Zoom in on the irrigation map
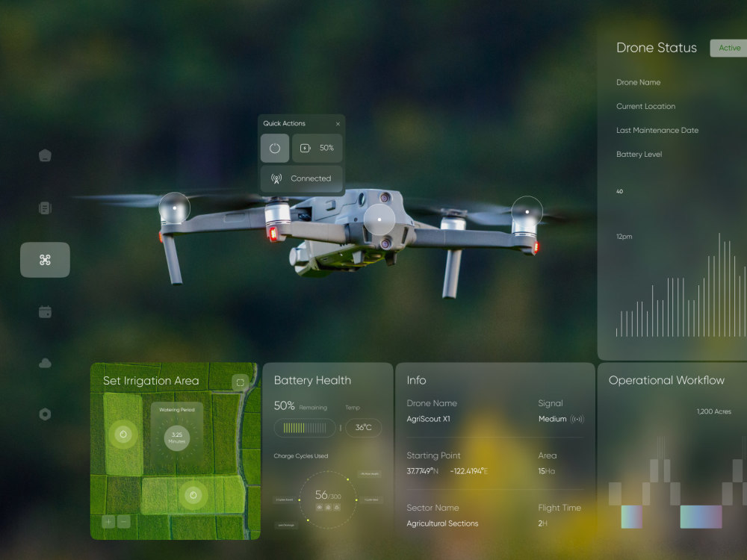The image size is (747, 560). [108, 522]
